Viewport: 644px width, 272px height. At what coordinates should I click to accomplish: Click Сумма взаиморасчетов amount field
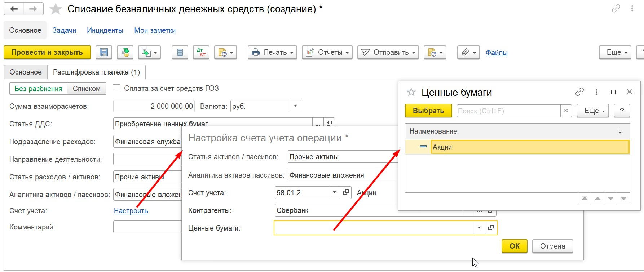[x=154, y=106]
